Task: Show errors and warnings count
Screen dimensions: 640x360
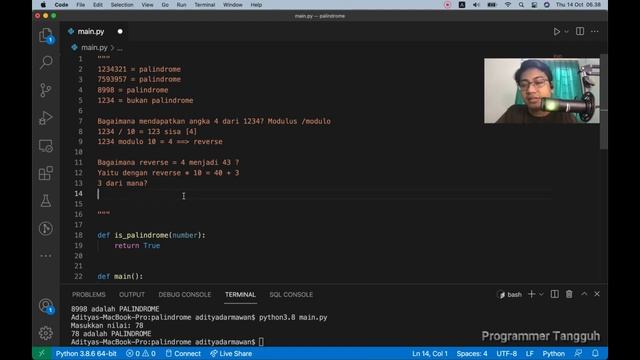Action: point(141,353)
